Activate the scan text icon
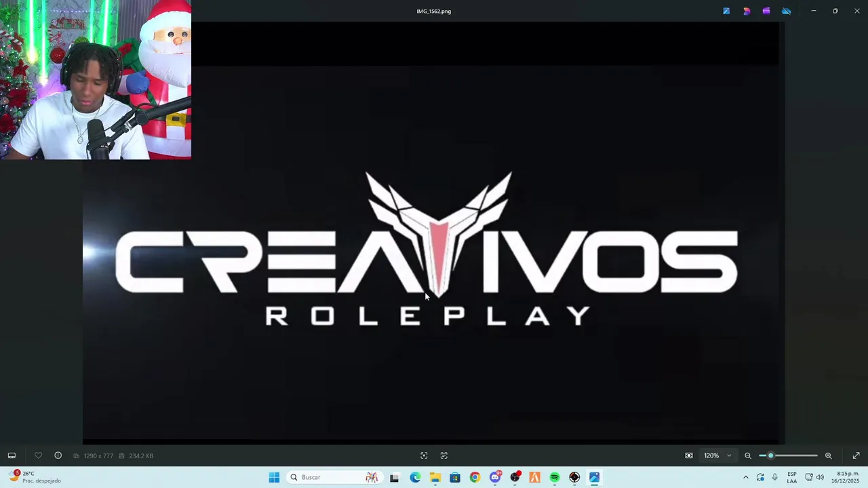Screen dimensions: 868x488 (444, 455)
